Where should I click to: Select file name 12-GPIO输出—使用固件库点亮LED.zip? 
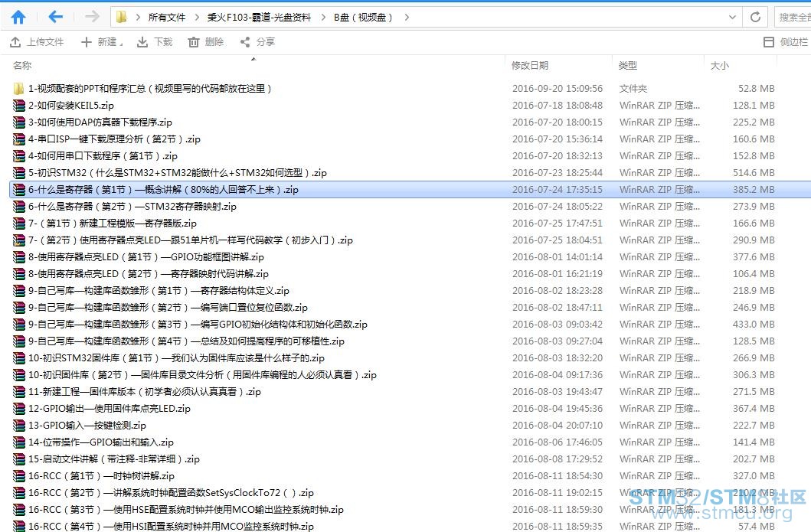pyautogui.click(x=110, y=409)
